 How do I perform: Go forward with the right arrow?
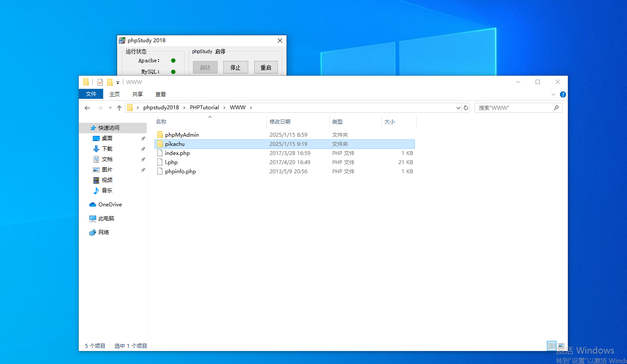100,108
